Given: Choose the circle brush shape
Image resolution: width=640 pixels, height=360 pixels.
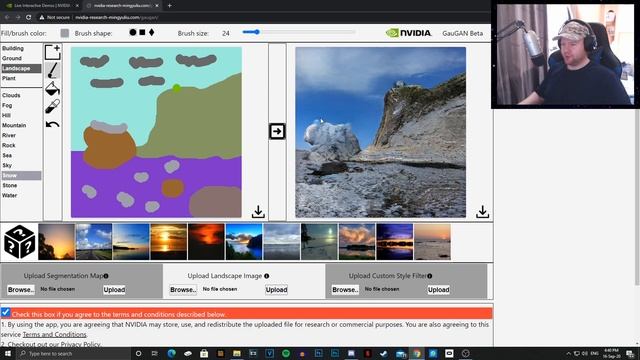Looking at the screenshot, I should click(x=133, y=32).
